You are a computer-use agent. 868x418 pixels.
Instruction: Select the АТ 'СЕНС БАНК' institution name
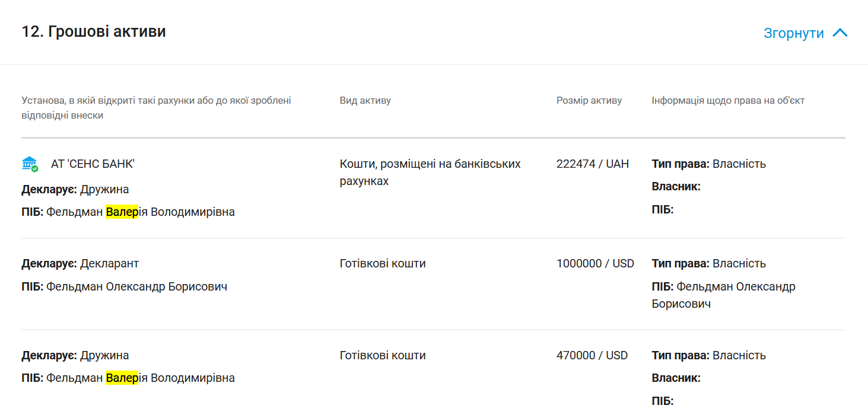93,164
